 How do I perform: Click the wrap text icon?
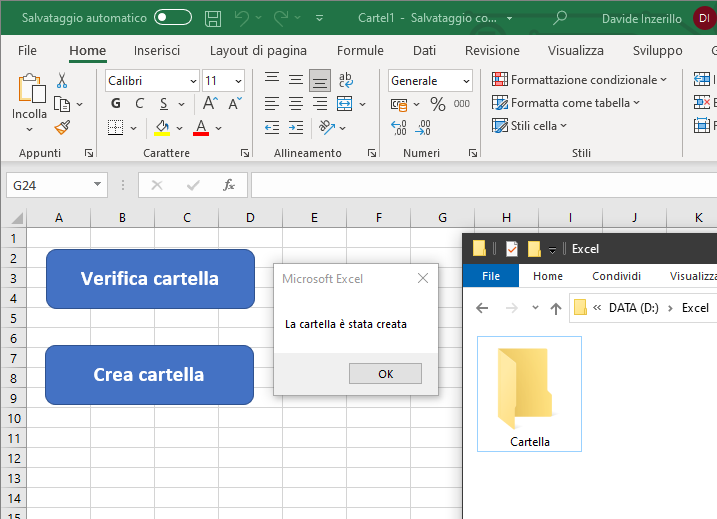coord(346,81)
